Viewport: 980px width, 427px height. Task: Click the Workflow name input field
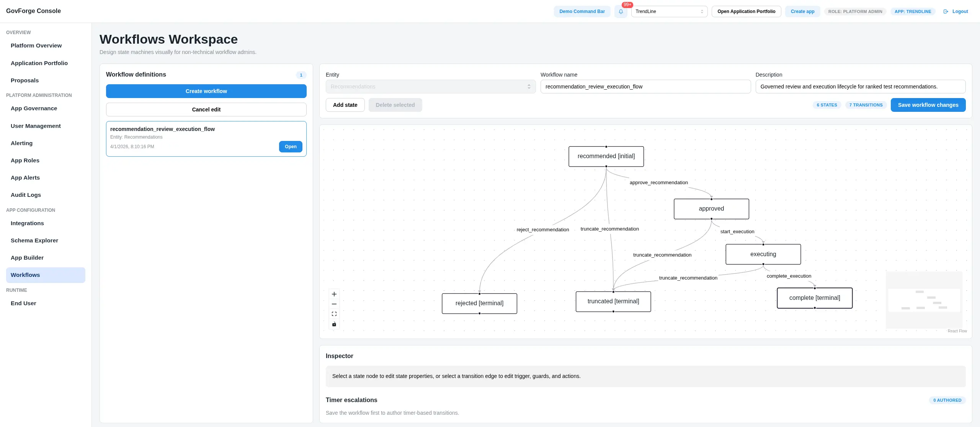point(645,87)
